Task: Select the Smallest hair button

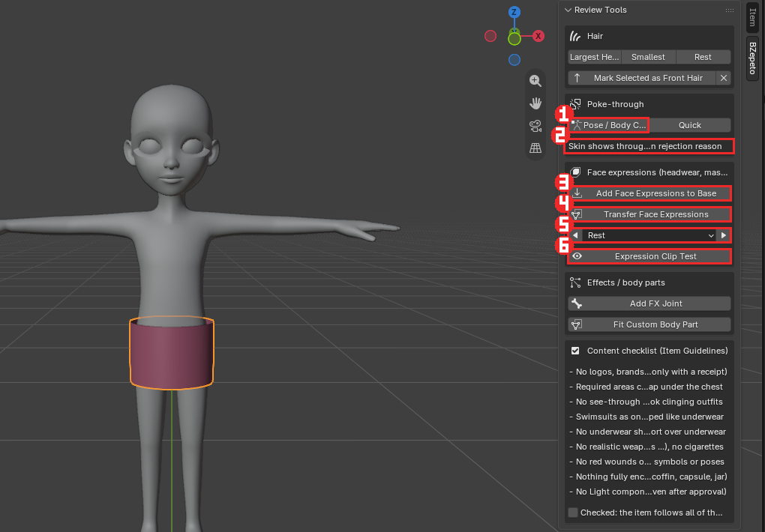Action: click(x=648, y=57)
